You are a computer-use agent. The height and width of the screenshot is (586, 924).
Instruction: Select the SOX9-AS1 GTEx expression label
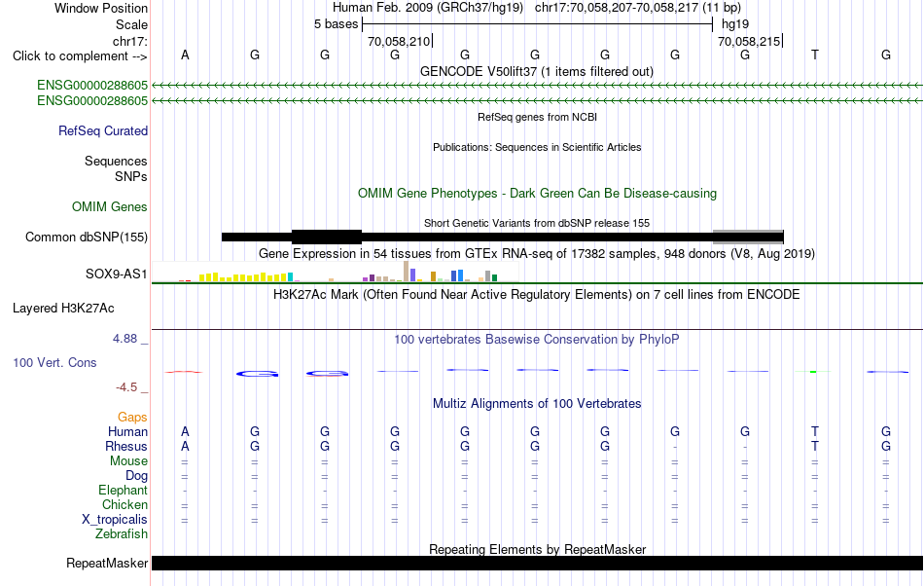[116, 275]
